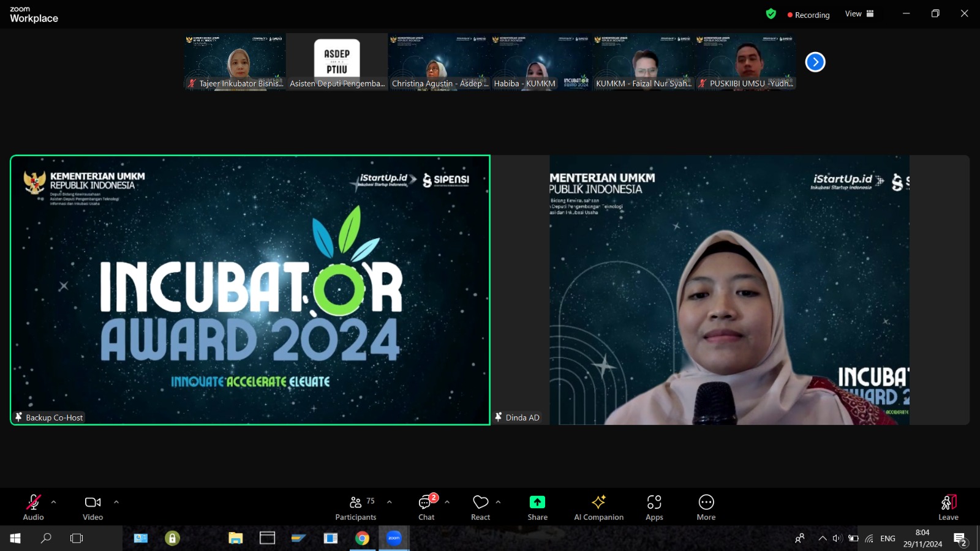This screenshot has width=980, height=551.
Task: Click the Backup Co-Host name label
Action: (x=54, y=418)
